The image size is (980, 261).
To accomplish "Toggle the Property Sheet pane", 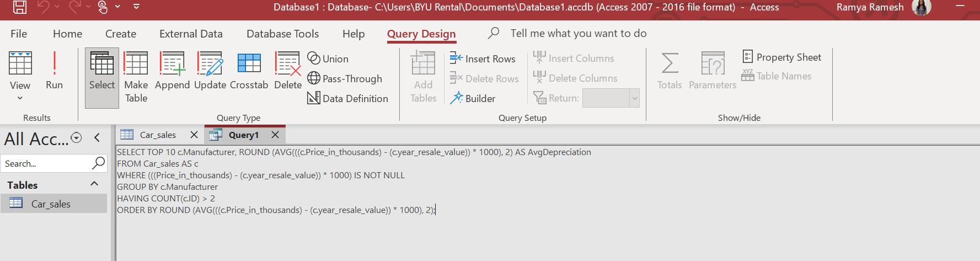I will (x=781, y=57).
